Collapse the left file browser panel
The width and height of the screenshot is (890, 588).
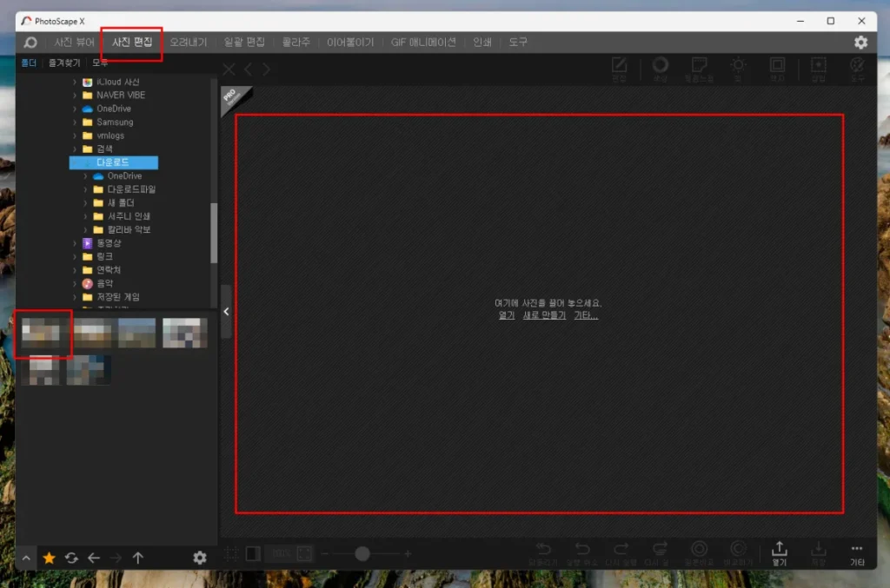[x=226, y=311]
